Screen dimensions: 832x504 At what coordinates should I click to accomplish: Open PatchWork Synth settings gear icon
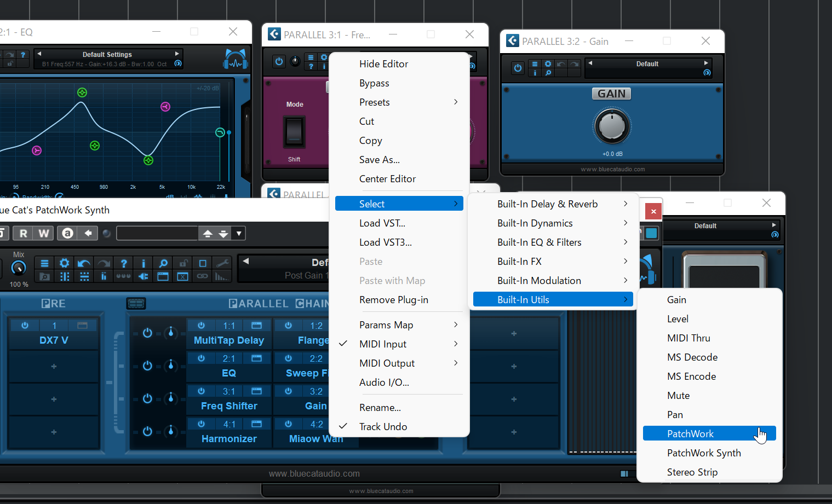tap(64, 263)
